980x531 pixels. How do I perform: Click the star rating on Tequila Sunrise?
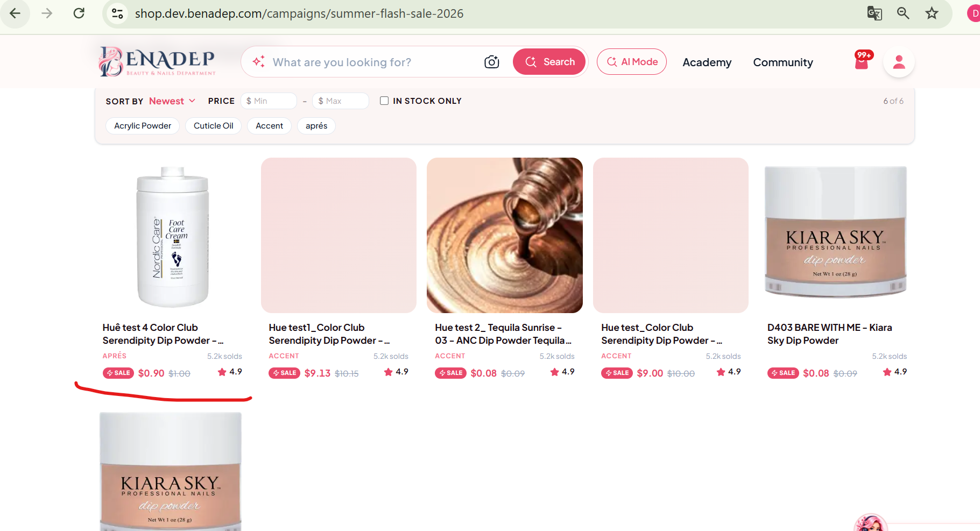click(x=562, y=372)
